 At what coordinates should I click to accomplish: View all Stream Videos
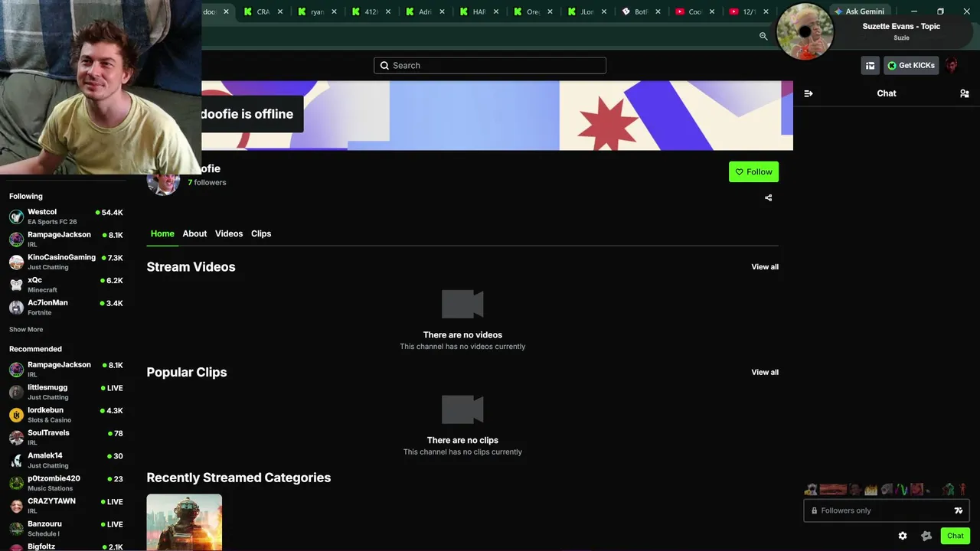pyautogui.click(x=765, y=267)
